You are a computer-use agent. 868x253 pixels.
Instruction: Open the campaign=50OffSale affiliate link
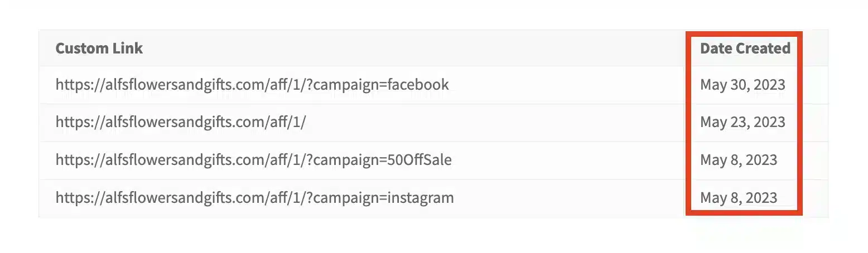point(254,160)
